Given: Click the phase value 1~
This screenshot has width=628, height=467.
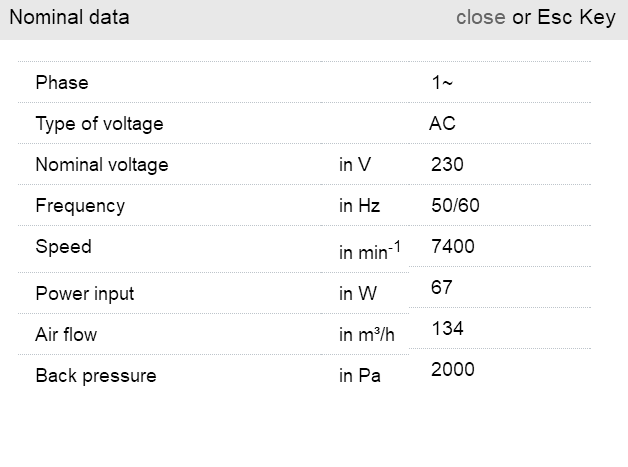Looking at the screenshot, I should pyautogui.click(x=442, y=82).
